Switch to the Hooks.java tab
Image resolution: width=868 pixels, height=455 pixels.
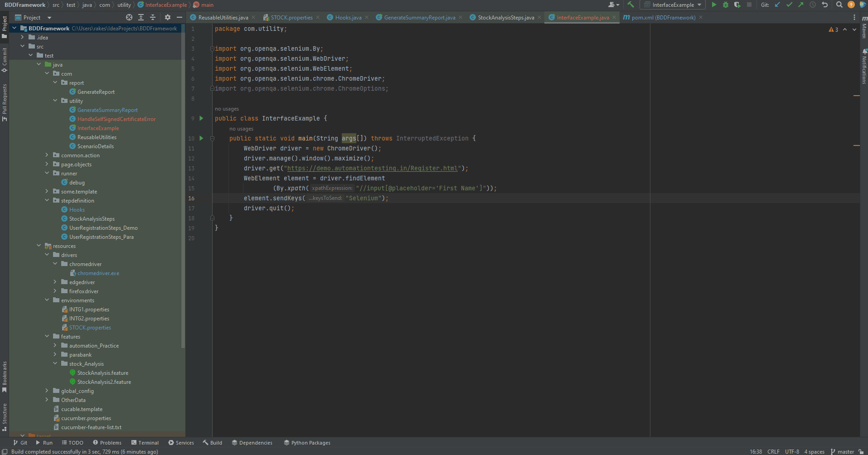coord(348,18)
